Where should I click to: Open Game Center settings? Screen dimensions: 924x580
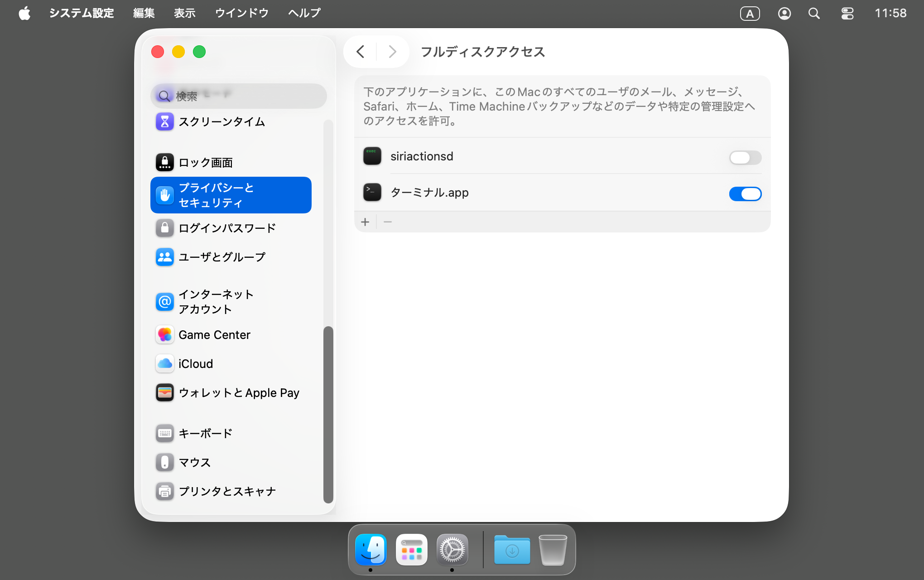pos(214,335)
